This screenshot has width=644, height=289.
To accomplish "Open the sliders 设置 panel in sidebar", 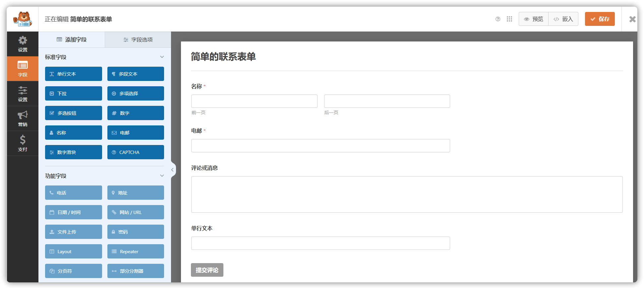I will click(x=23, y=94).
